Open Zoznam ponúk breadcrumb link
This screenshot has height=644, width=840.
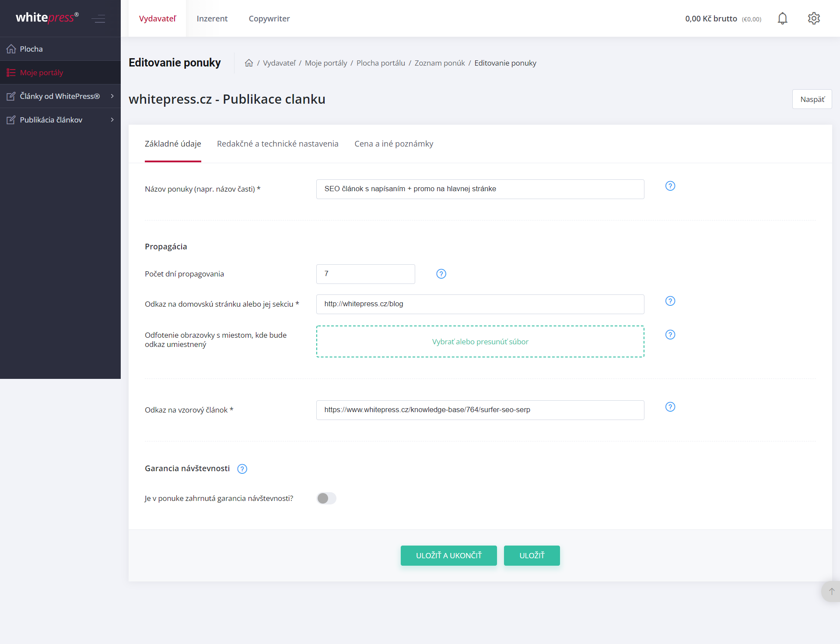point(440,63)
